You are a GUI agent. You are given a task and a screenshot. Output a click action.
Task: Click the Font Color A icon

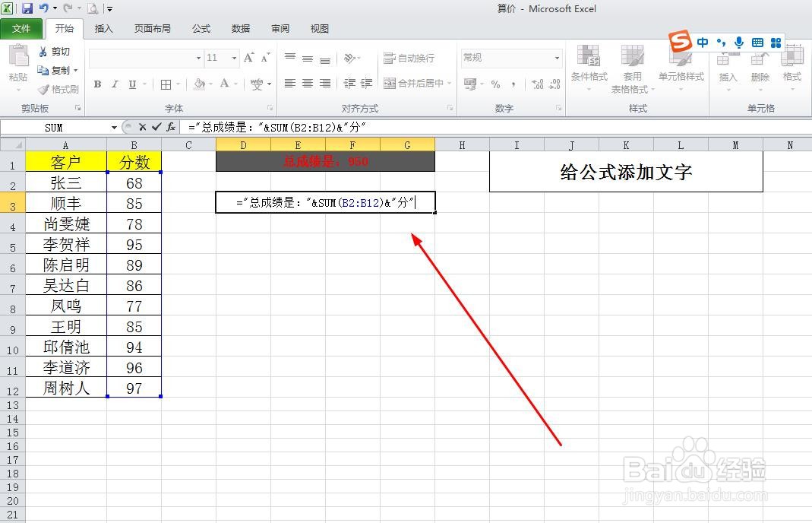(224, 84)
